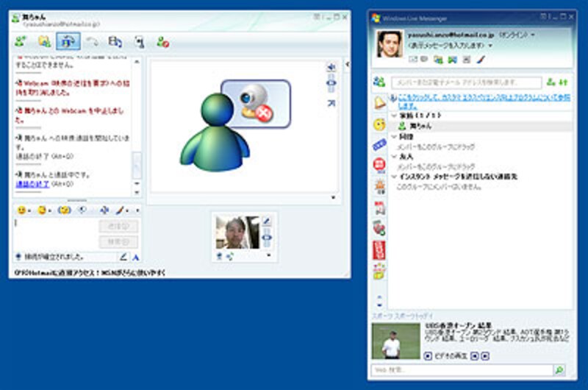Click the expand video arrow icon below the speaker slider

(x=331, y=103)
